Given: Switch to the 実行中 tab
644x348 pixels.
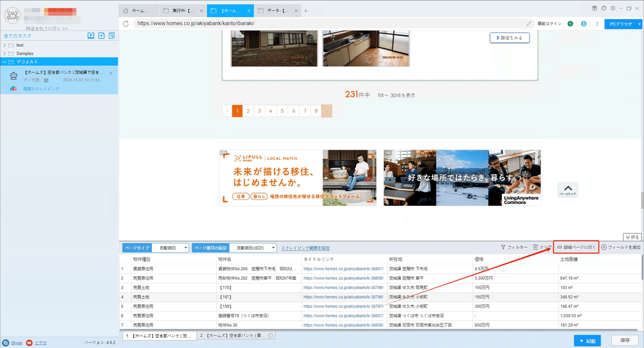Looking at the screenshot, I should (x=183, y=11).
